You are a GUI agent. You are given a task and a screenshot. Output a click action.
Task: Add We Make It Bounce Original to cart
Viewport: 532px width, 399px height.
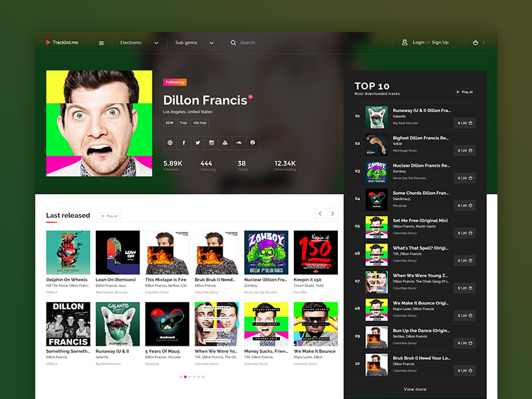[x=464, y=315]
